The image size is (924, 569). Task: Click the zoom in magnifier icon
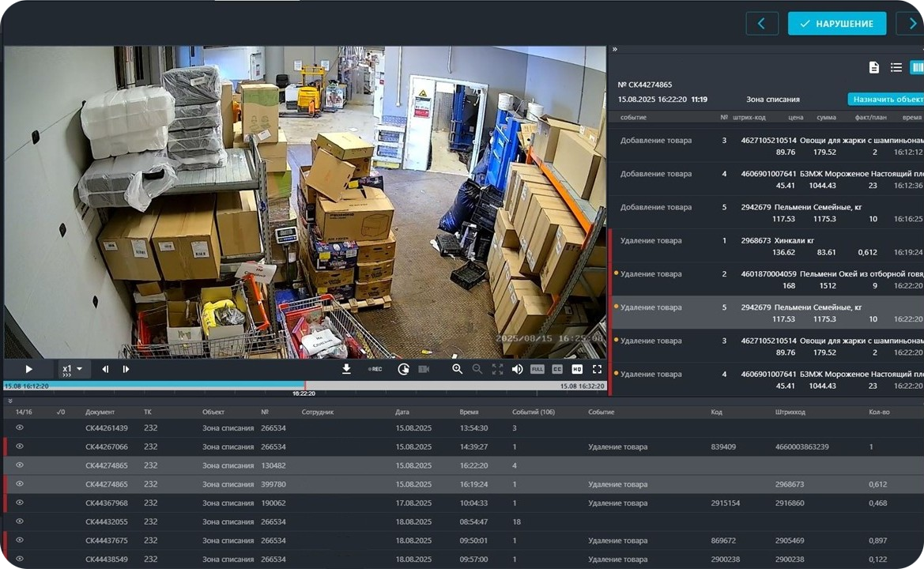457,369
